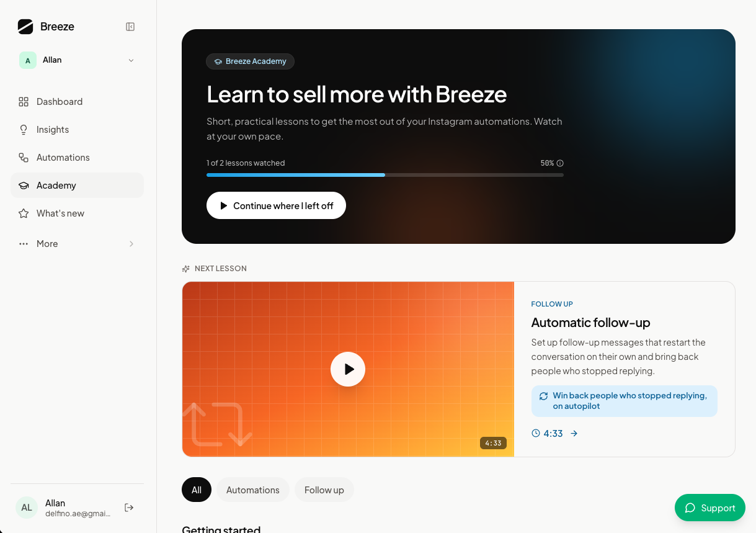756x533 pixels.
Task: Click the Insights lightbulb icon
Action: pyautogui.click(x=24, y=130)
